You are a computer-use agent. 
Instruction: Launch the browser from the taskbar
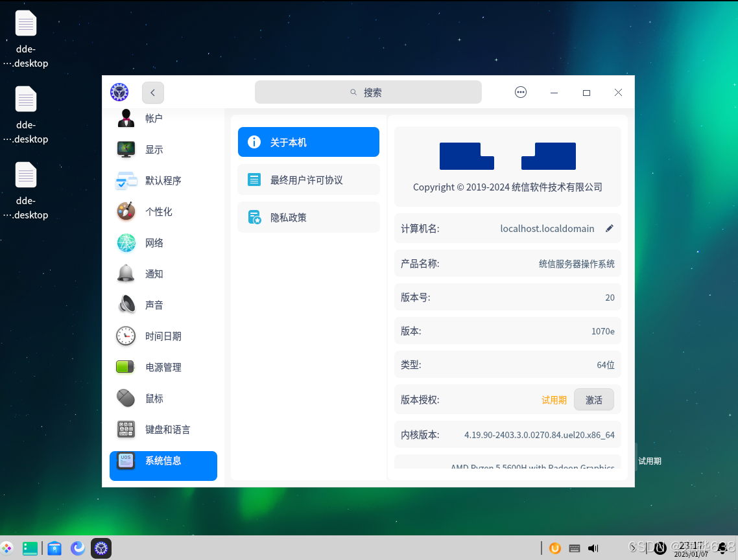(78, 548)
